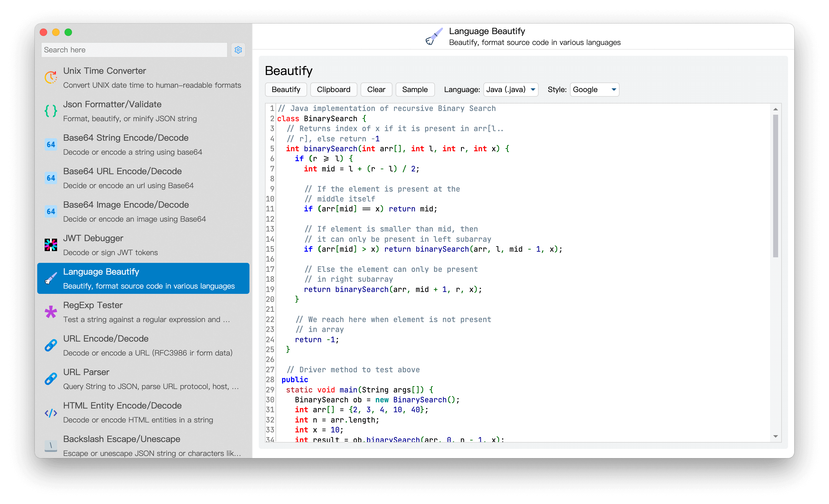
Task: Click the code editor scrollbar thumb
Action: pos(776,186)
